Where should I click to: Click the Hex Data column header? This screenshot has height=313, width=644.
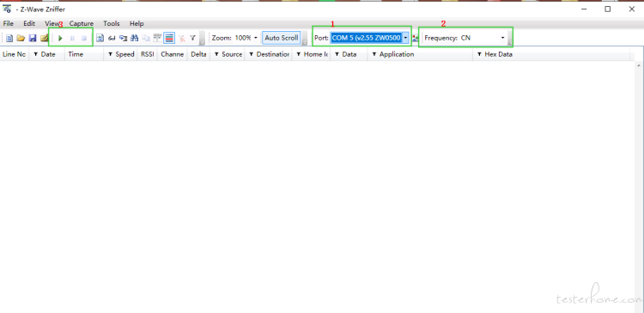coord(499,54)
